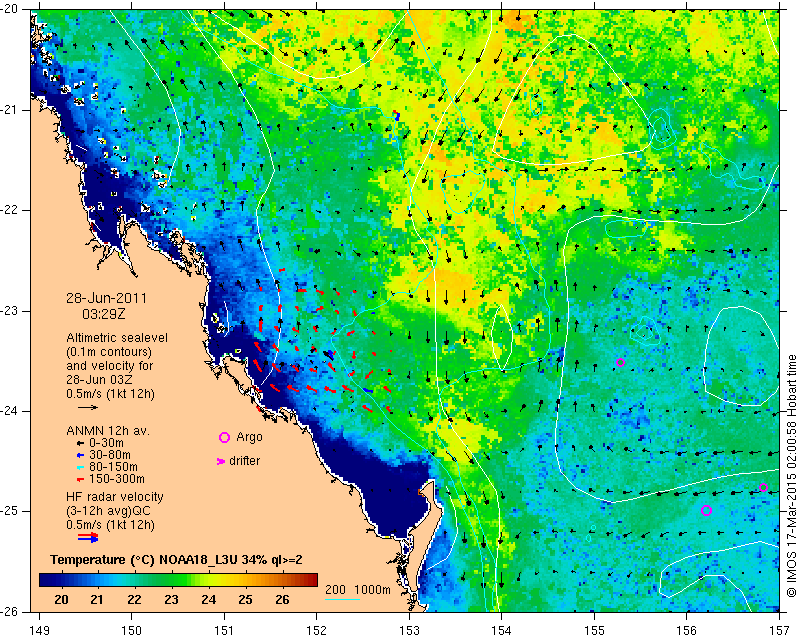Click colorbar tick label 24

point(208,600)
